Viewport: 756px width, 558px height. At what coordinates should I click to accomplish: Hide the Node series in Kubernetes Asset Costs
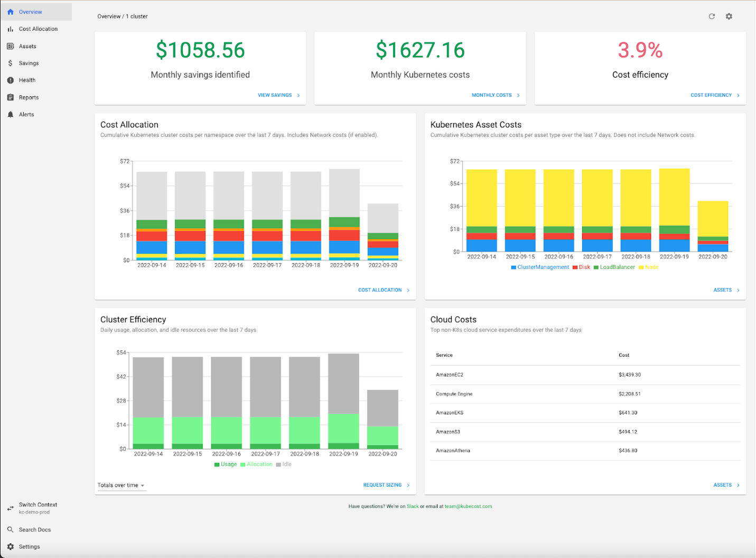click(648, 267)
